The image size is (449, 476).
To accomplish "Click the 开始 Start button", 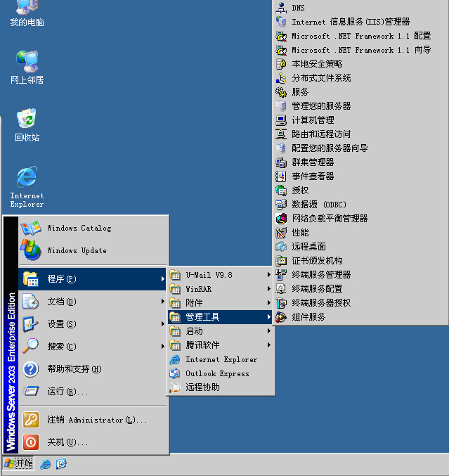I will tap(18, 463).
